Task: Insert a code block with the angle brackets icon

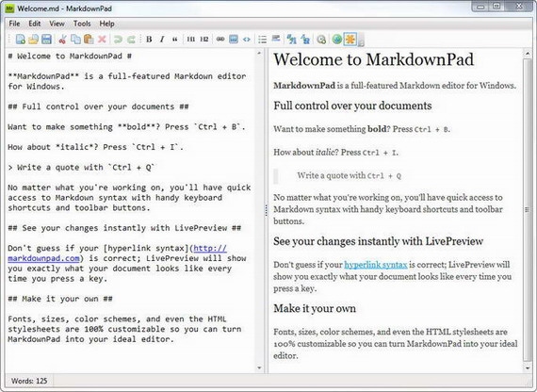Action: (x=247, y=40)
